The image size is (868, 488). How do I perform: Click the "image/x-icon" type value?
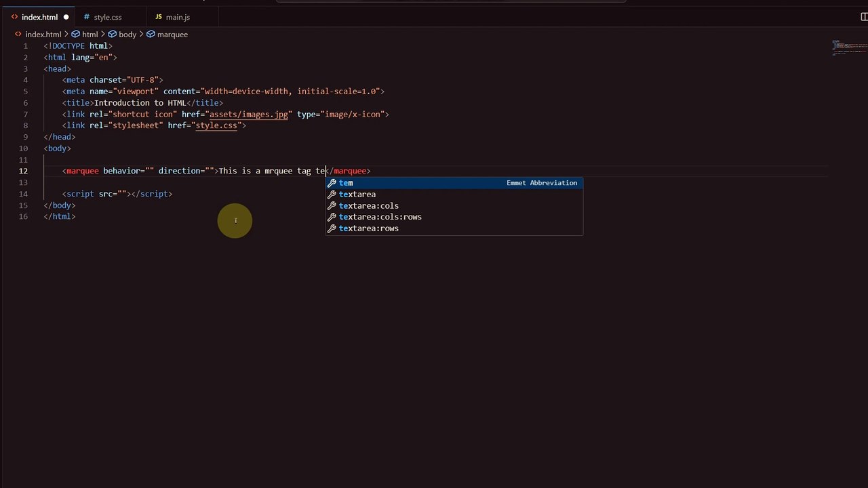click(x=352, y=115)
